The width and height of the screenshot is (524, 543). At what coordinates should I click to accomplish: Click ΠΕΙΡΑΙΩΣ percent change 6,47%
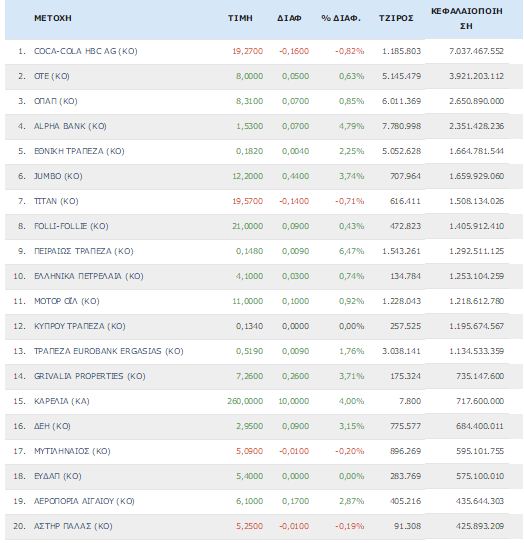pos(351,251)
